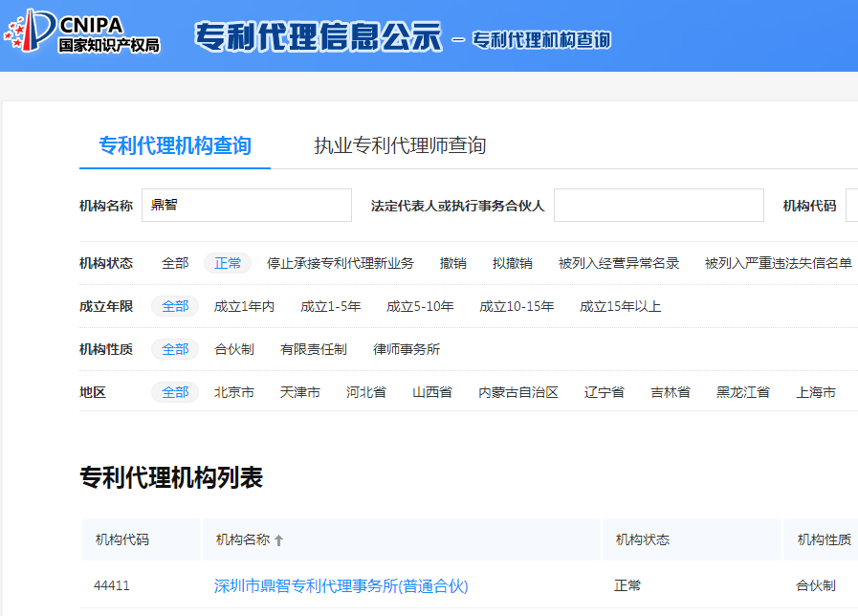The width and height of the screenshot is (858, 616).
Task: Choose 合伙制 institution type
Action: pyautogui.click(x=234, y=349)
